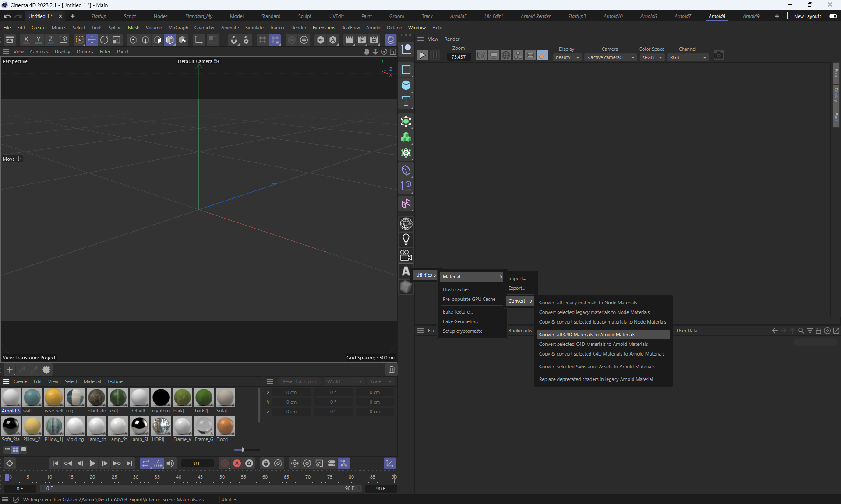Select the Scale tool
Viewport: 841px width, 504px height.
pos(117,40)
